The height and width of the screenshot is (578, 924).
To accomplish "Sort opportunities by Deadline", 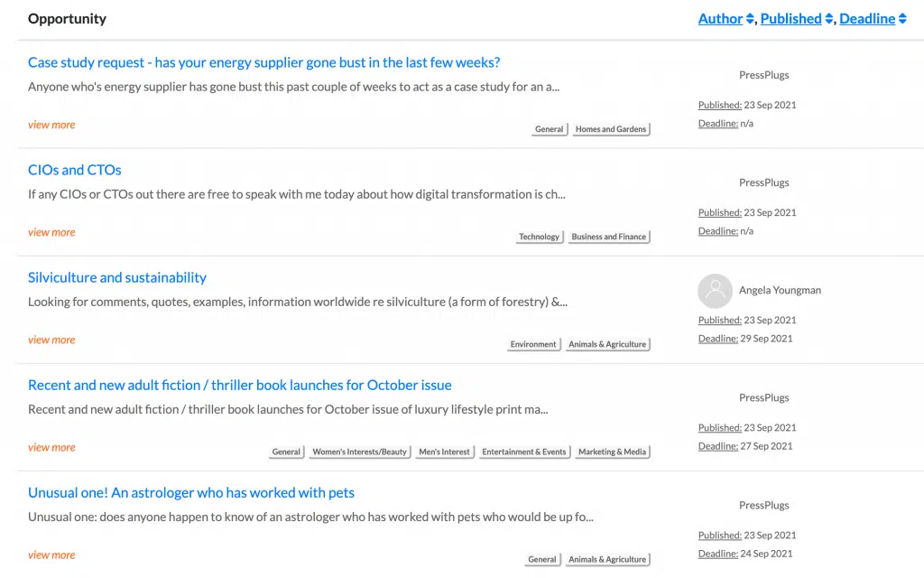I will point(867,19).
